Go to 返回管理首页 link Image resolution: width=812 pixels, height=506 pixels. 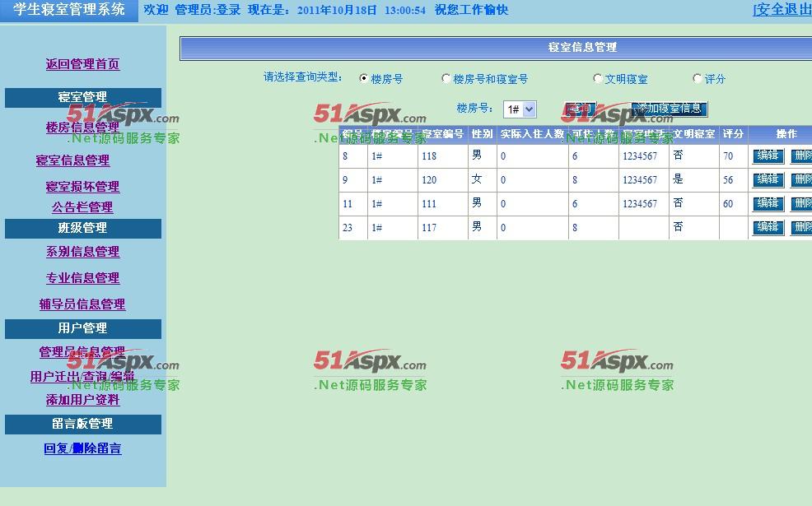click(x=82, y=64)
